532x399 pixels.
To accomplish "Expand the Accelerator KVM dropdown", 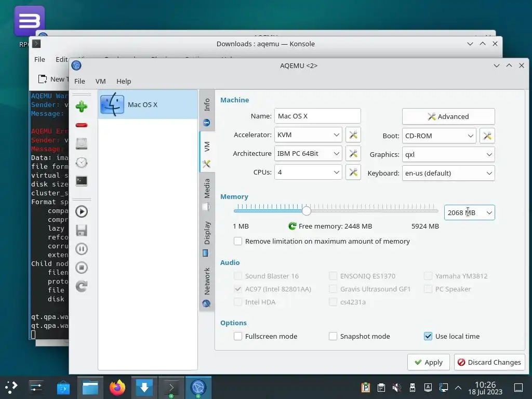I will 308,135.
